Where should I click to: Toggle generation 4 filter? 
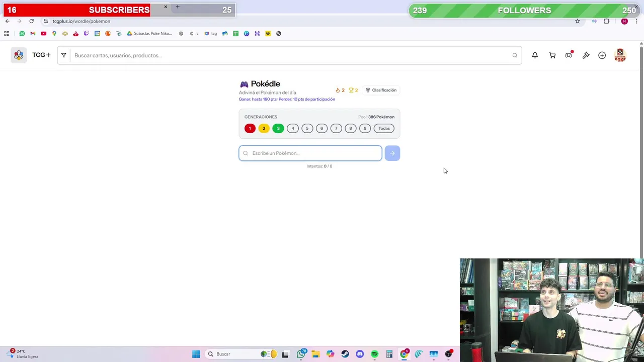pyautogui.click(x=293, y=128)
